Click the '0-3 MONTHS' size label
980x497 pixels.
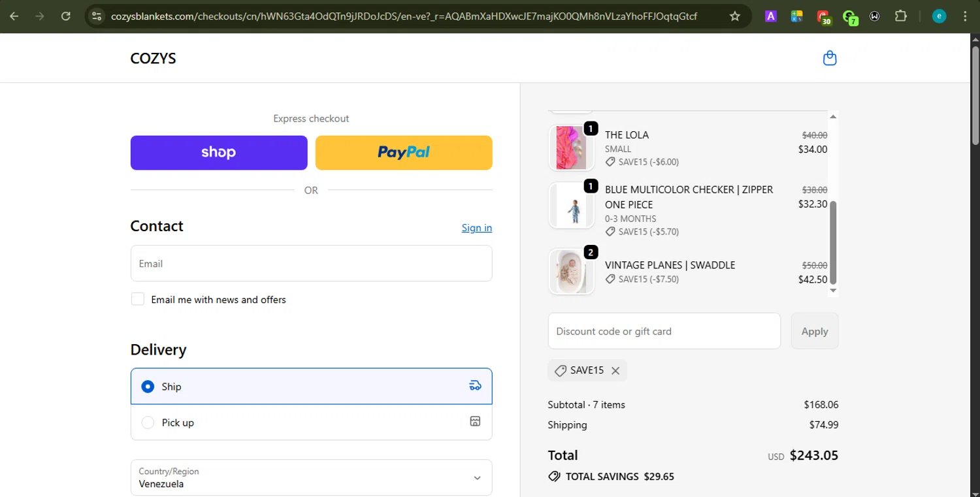click(x=630, y=219)
